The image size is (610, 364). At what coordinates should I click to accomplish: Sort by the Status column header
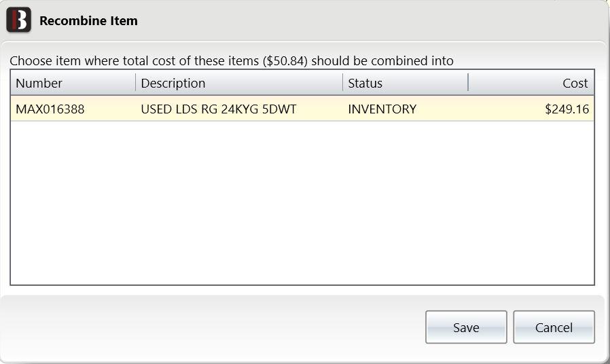pos(406,83)
